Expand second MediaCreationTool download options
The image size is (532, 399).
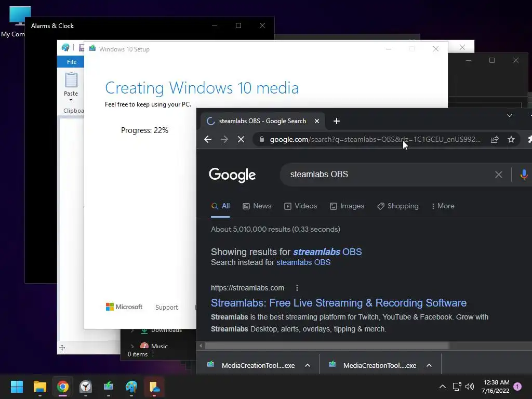click(429, 365)
